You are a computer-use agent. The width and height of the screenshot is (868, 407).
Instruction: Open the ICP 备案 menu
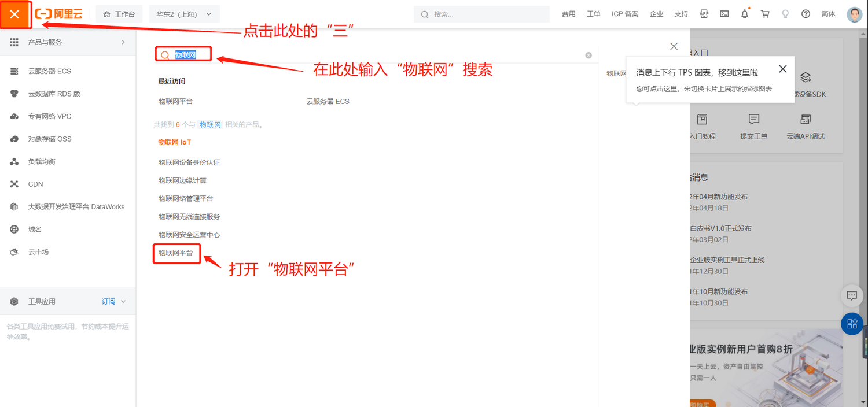tap(625, 14)
